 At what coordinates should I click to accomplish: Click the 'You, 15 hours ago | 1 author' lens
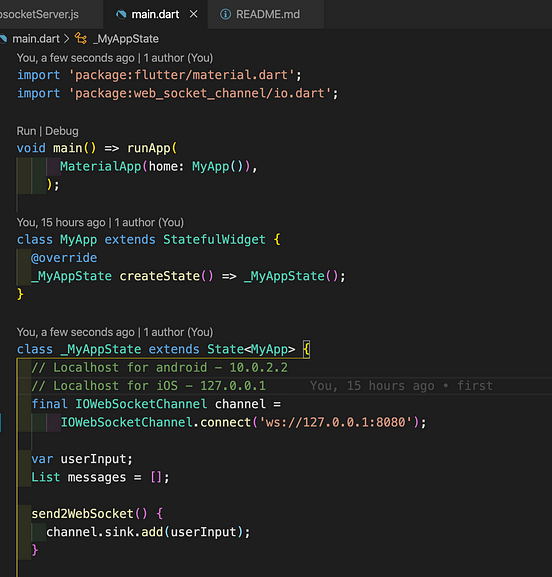(100, 222)
